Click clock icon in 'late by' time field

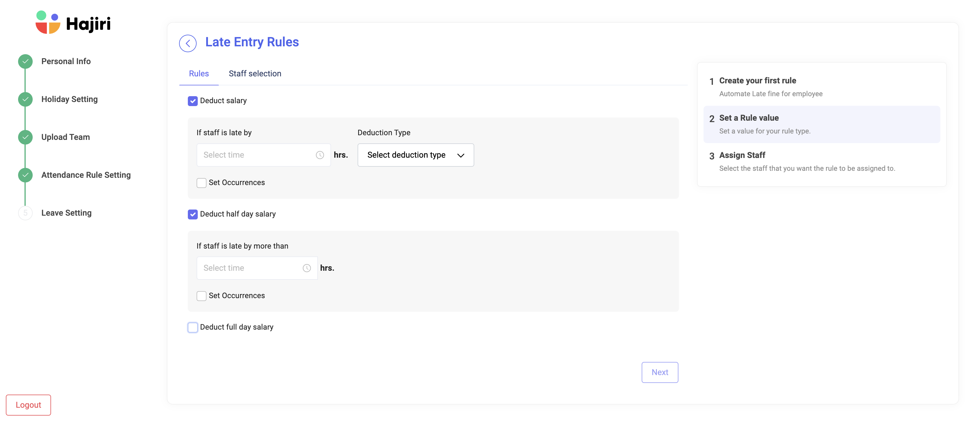320,155
